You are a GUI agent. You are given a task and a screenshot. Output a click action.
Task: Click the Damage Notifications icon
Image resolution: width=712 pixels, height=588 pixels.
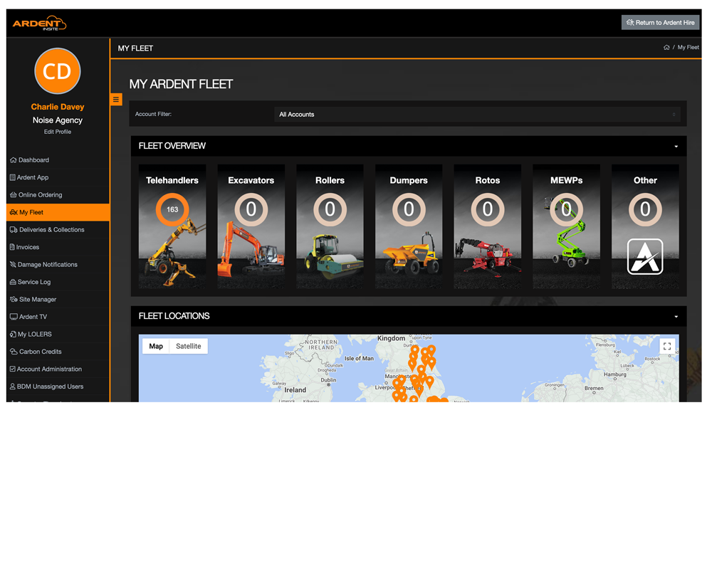13,264
